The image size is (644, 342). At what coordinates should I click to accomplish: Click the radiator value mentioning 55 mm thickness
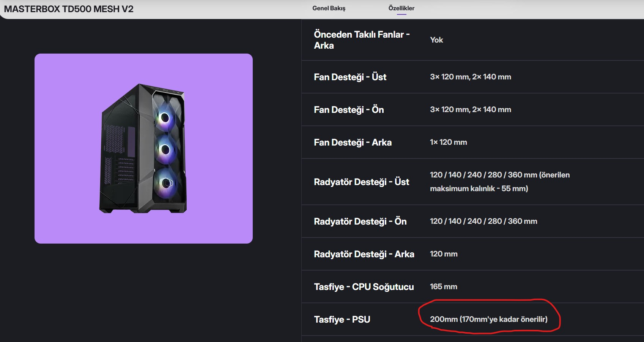click(500, 182)
